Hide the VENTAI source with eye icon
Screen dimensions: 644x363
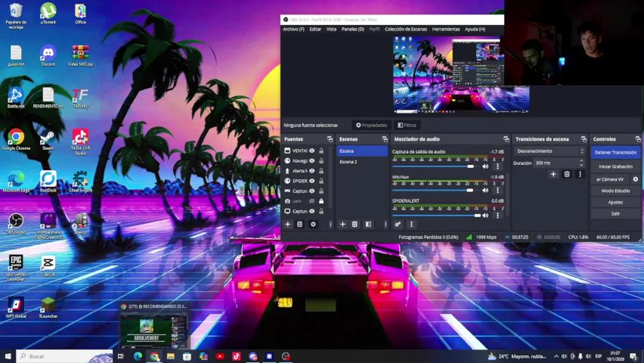point(312,151)
